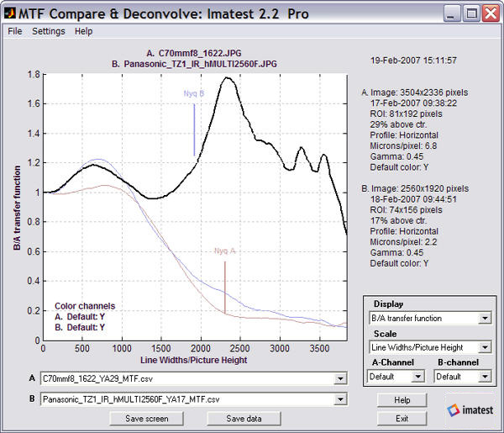Open the File menu

(x=15, y=31)
